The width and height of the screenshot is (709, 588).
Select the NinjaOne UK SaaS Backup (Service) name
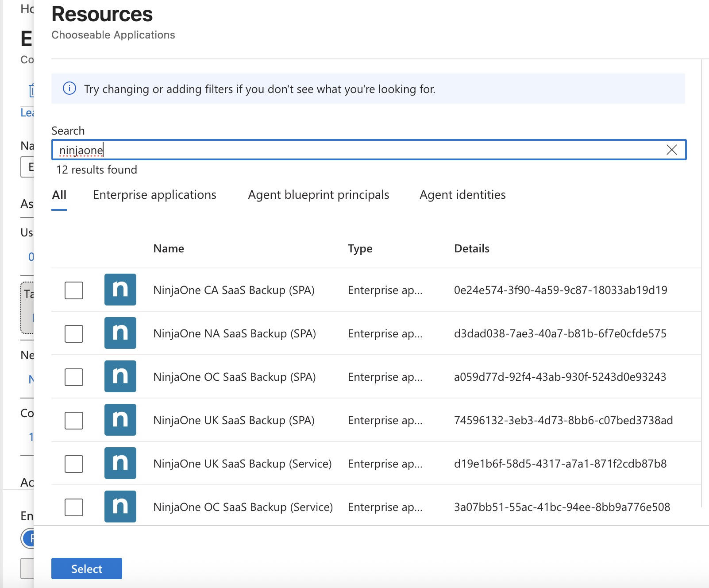click(243, 464)
